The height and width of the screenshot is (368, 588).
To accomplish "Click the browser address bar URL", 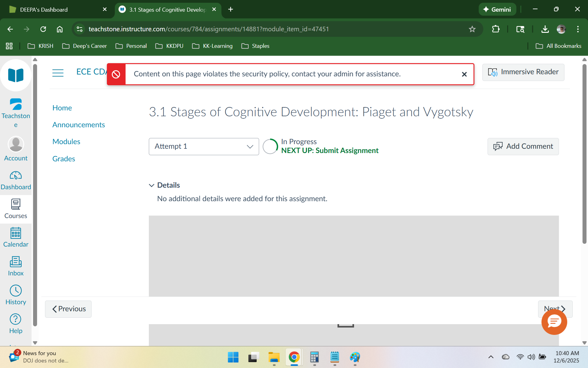I will (208, 29).
